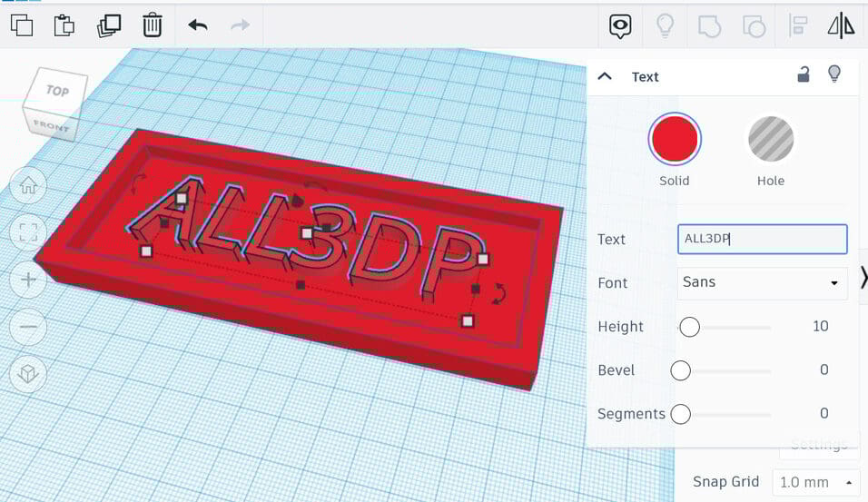The height and width of the screenshot is (502, 868).
Task: Click rotation arrow handle right of text
Action: [x=498, y=294]
